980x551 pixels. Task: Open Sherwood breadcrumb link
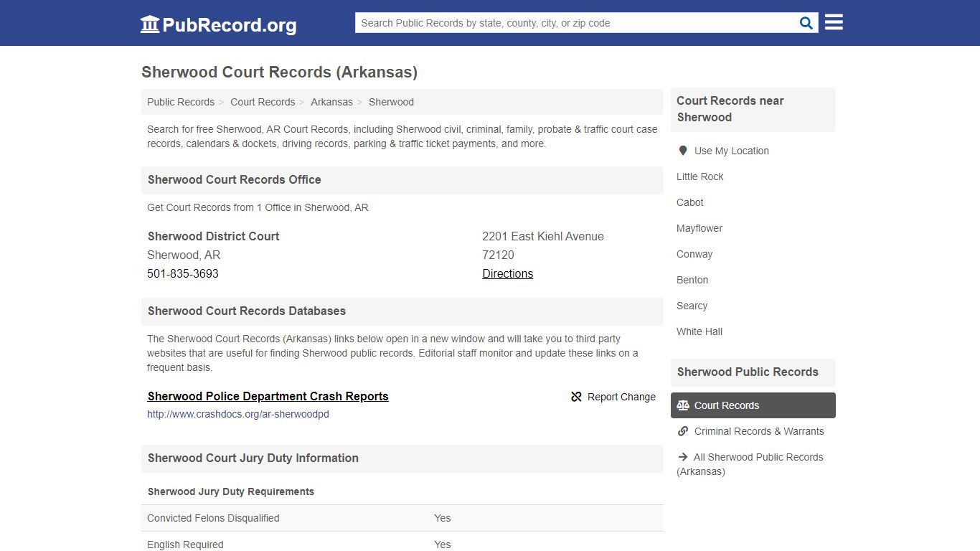click(x=391, y=102)
